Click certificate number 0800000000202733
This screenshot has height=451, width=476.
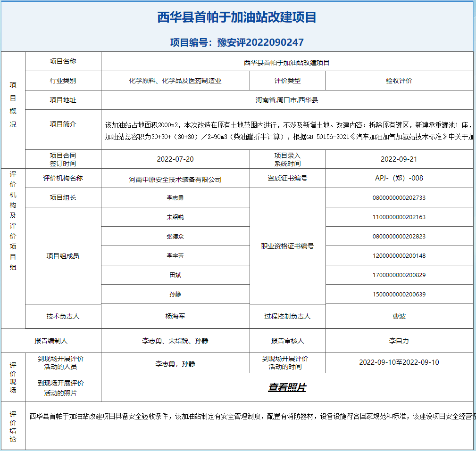[399, 198]
